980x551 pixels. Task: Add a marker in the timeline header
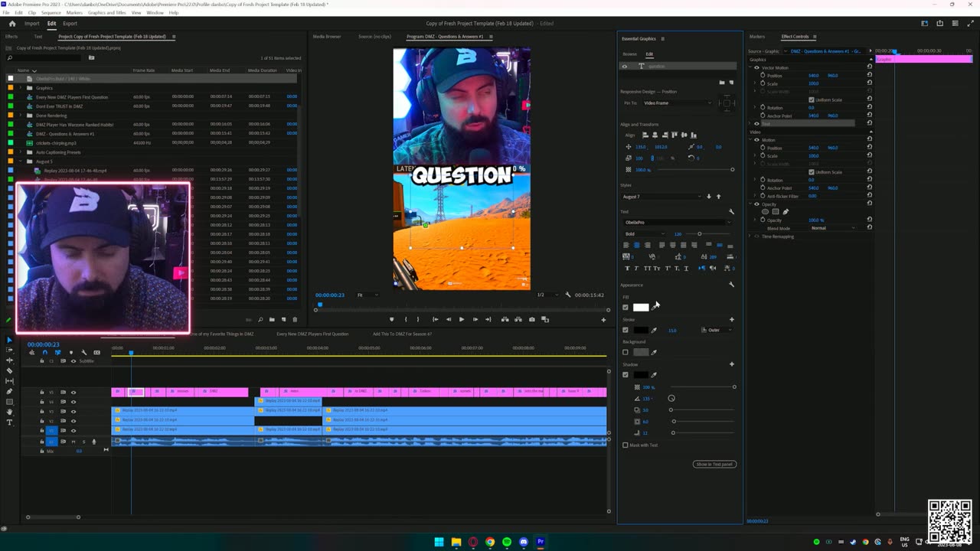click(70, 353)
